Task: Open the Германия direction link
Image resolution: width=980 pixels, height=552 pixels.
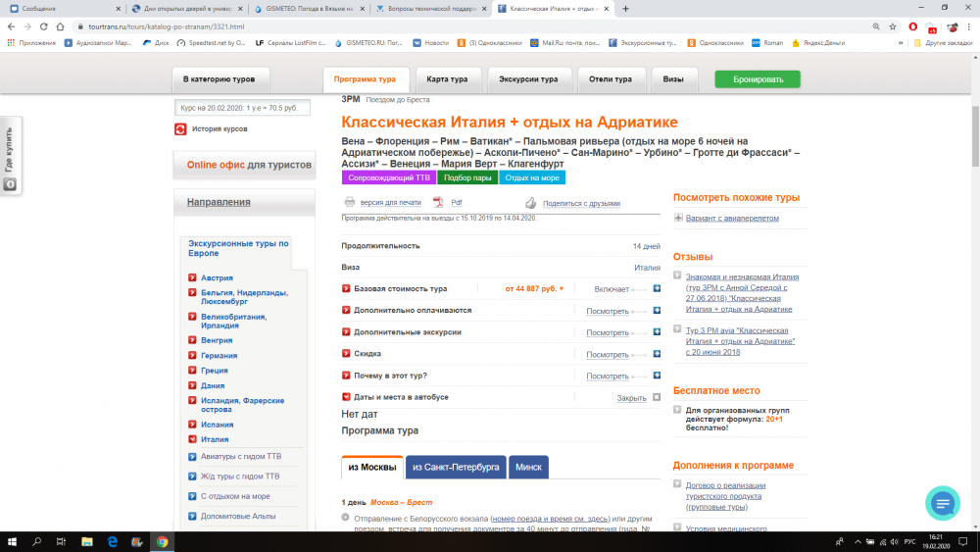Action: 219,355
